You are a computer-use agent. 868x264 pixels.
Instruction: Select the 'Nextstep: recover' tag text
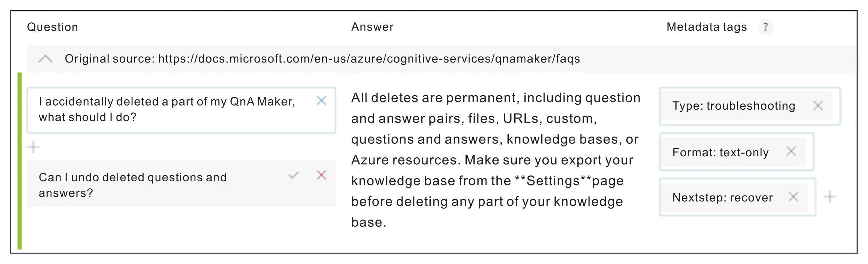pyautogui.click(x=722, y=197)
